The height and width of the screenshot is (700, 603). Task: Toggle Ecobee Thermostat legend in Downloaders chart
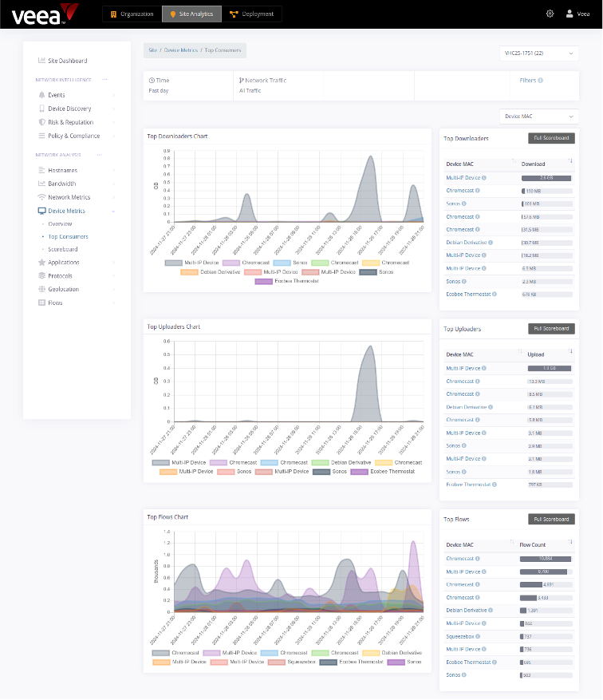click(x=287, y=281)
